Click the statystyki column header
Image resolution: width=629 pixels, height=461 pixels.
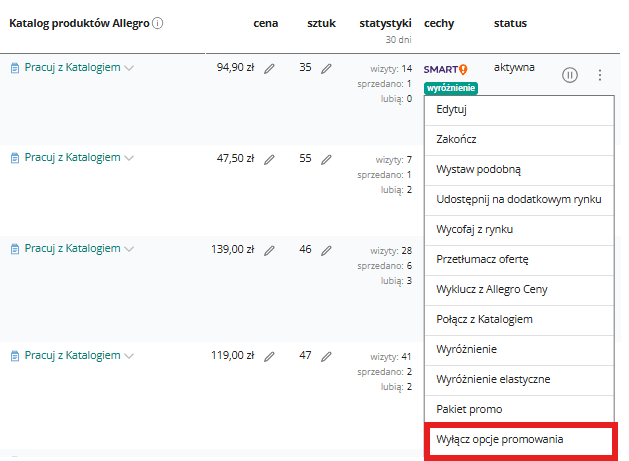click(x=386, y=24)
